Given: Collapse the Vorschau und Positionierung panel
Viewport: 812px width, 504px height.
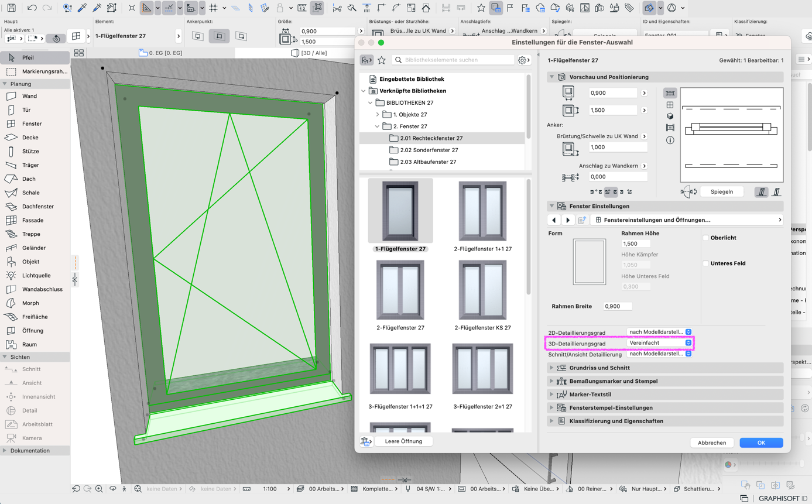Looking at the screenshot, I should 551,77.
